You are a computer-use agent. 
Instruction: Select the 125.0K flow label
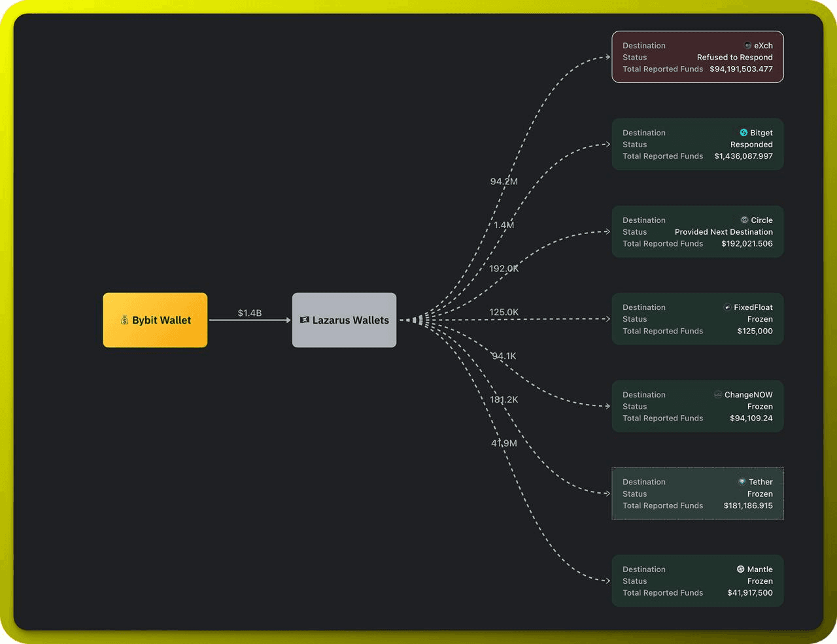(x=504, y=313)
